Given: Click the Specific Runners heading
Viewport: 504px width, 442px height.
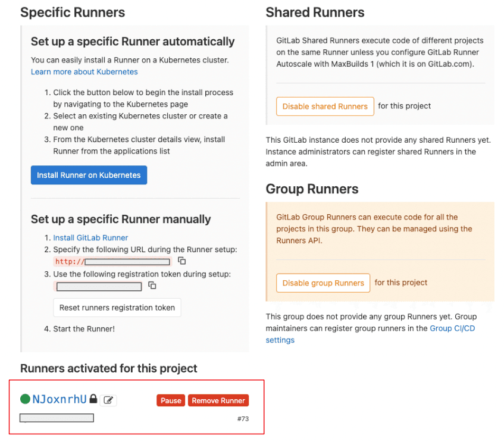Looking at the screenshot, I should [x=73, y=12].
